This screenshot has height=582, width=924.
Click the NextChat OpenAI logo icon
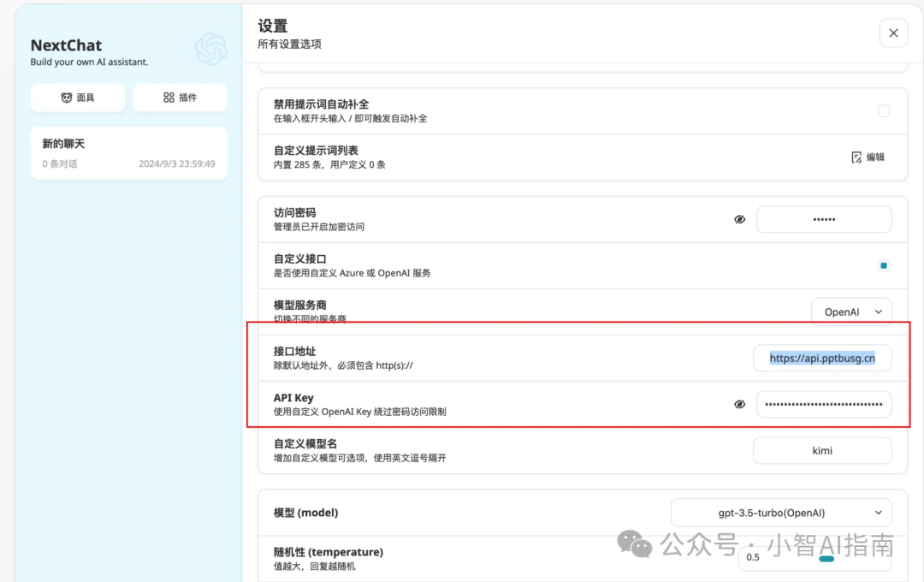(211, 49)
